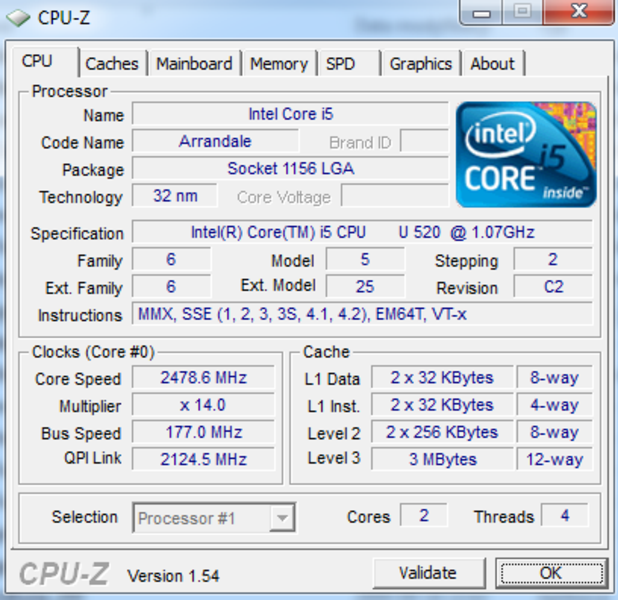Image resolution: width=618 pixels, height=600 pixels.
Task: Click the CPU-Z app icon in title bar
Action: [18, 18]
